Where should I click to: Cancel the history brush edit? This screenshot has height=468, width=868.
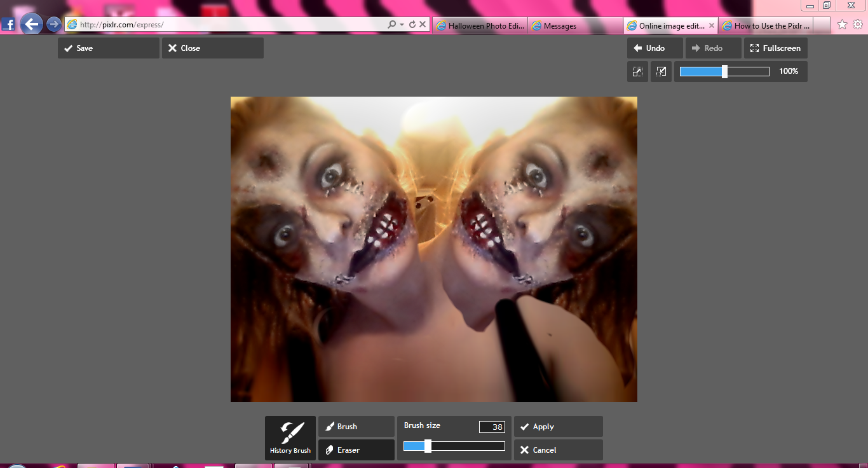559,450
